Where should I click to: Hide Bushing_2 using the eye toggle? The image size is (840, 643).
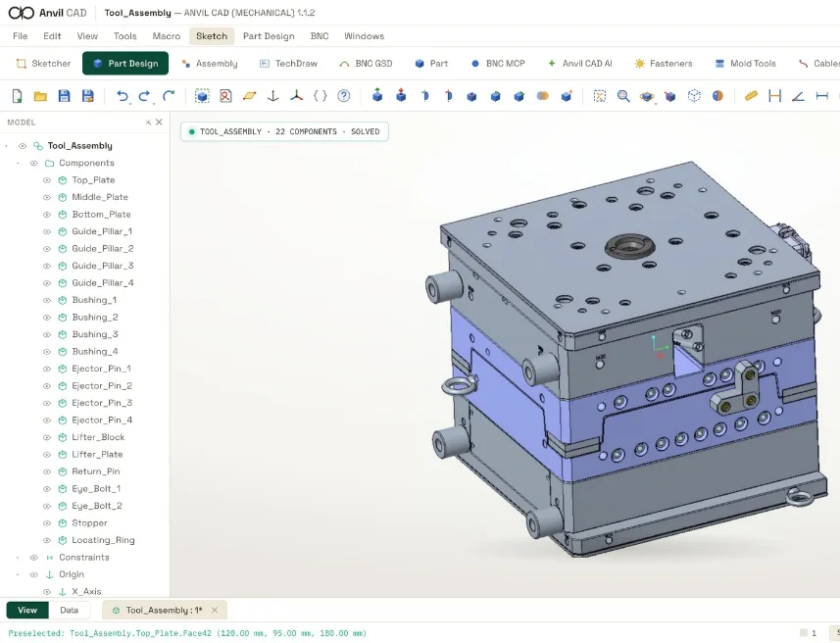pyautogui.click(x=47, y=318)
